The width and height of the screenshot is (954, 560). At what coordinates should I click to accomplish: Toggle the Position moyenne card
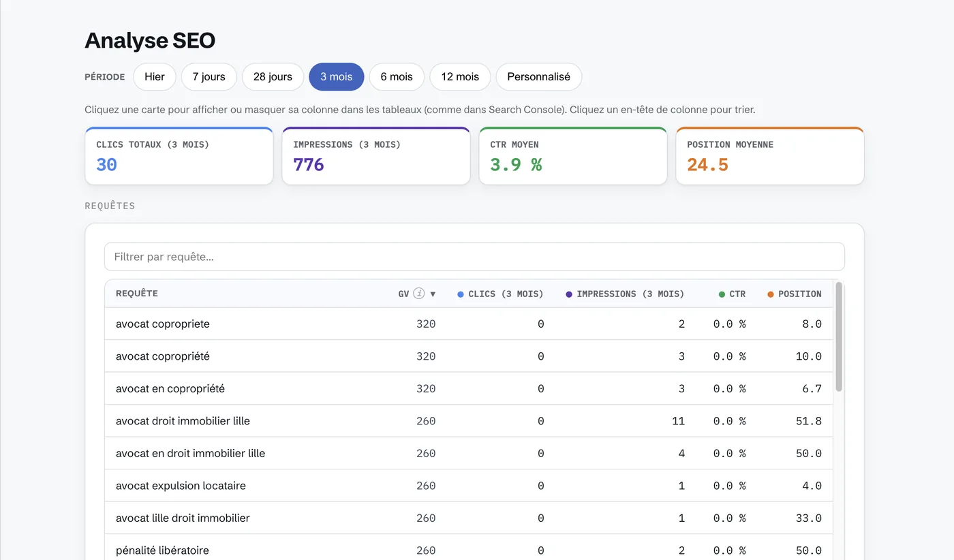(x=770, y=156)
